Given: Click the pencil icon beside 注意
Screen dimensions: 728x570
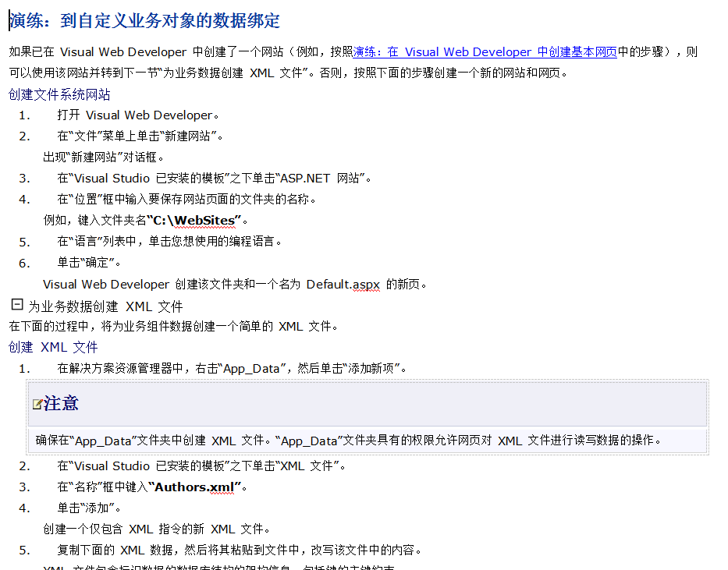Looking at the screenshot, I should tap(38, 404).
